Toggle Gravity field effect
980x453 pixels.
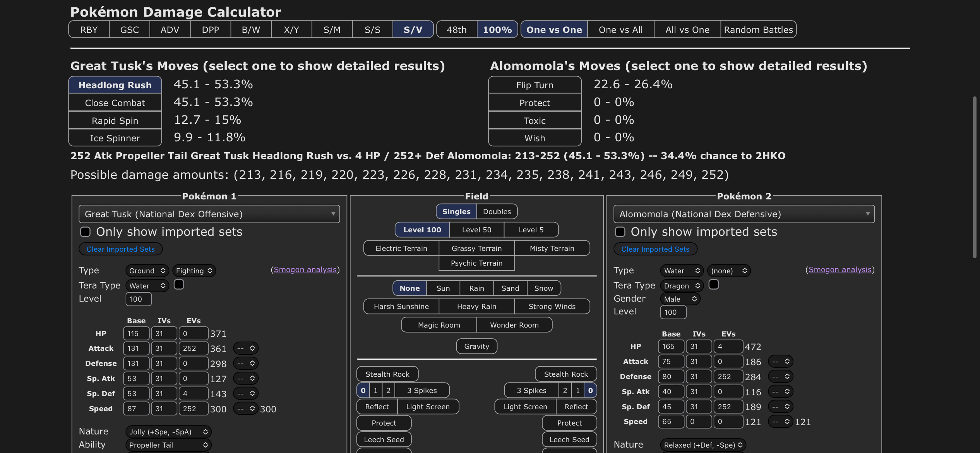pos(476,346)
